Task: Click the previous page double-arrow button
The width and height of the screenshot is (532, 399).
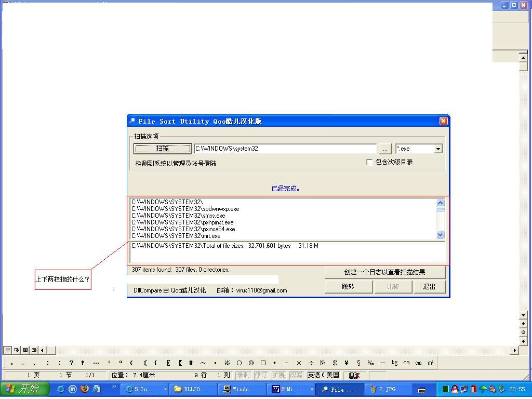Action: coord(523,324)
